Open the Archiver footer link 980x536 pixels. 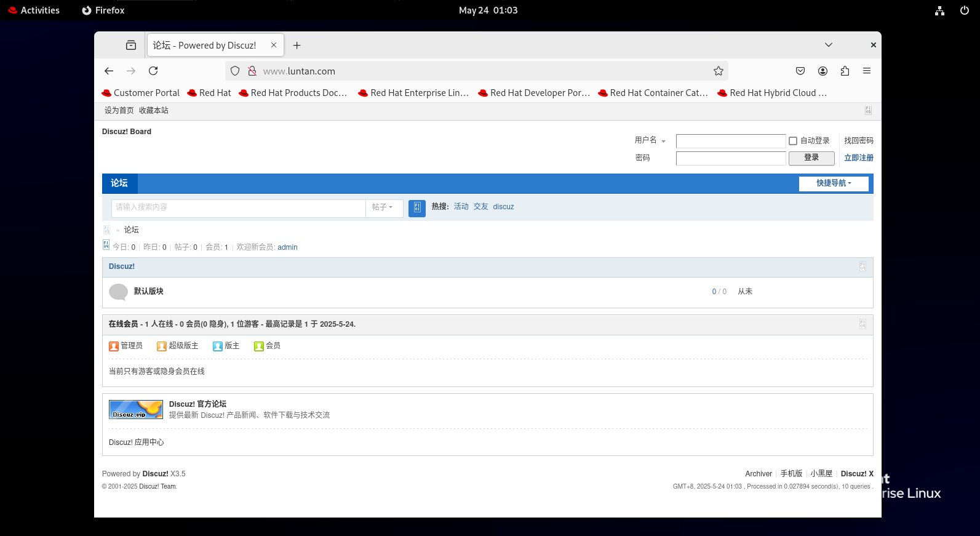(x=759, y=474)
